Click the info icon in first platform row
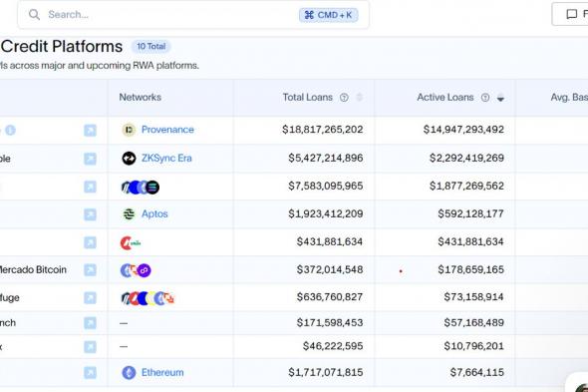Viewport: 588px width, 392px height. (10, 131)
